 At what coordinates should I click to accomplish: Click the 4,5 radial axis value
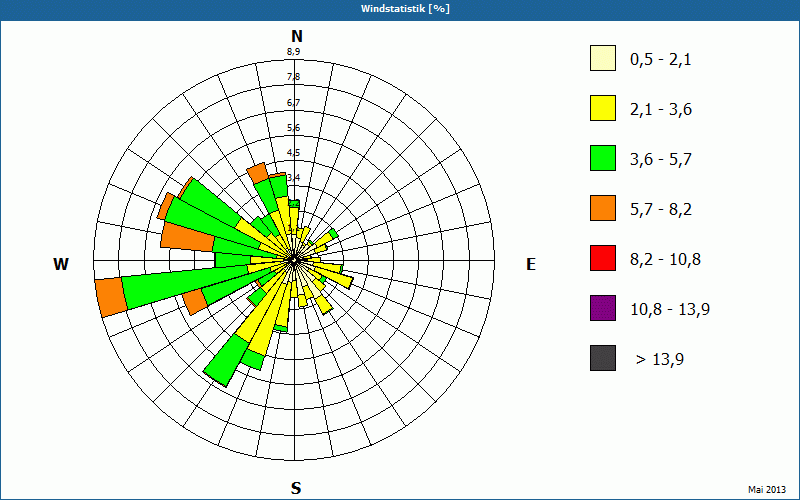pyautogui.click(x=293, y=153)
